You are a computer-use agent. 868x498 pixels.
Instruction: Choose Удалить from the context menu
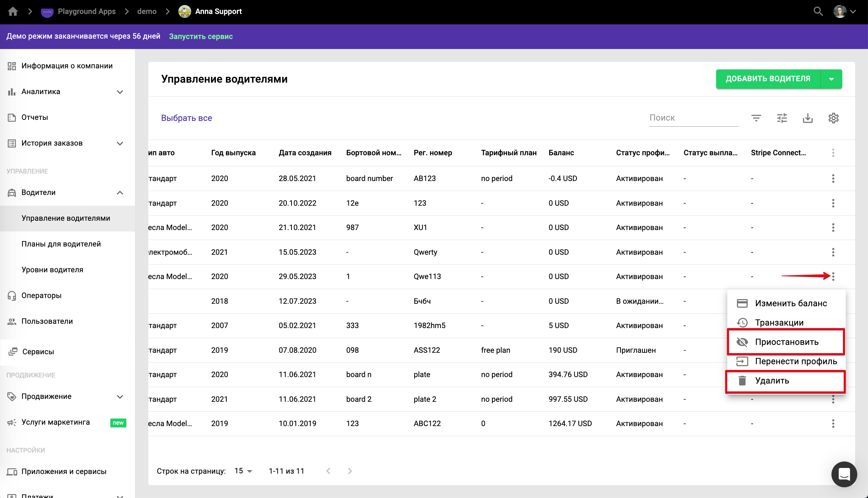pos(772,381)
